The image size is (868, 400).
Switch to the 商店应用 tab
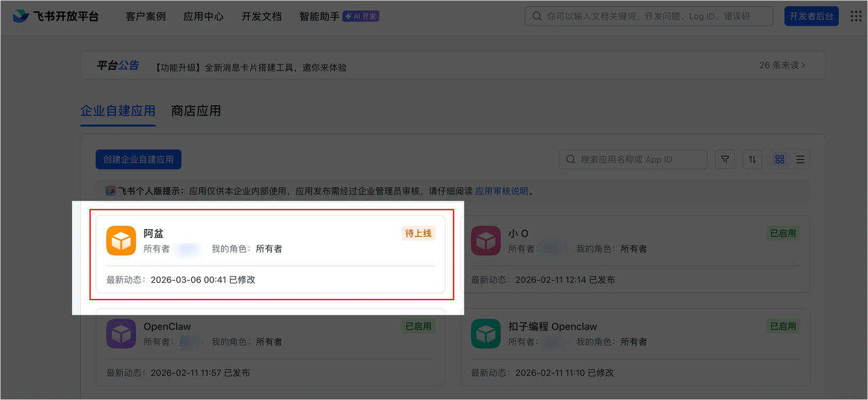pos(196,111)
